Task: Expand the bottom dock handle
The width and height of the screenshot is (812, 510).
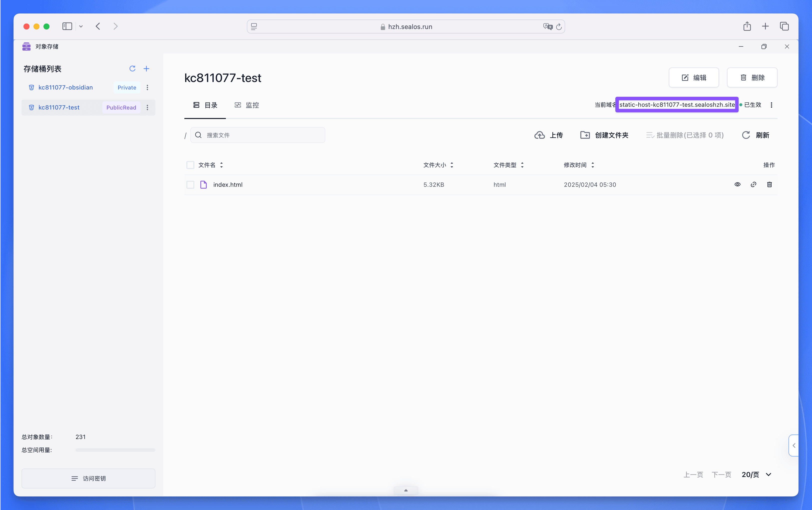Action: point(406,490)
